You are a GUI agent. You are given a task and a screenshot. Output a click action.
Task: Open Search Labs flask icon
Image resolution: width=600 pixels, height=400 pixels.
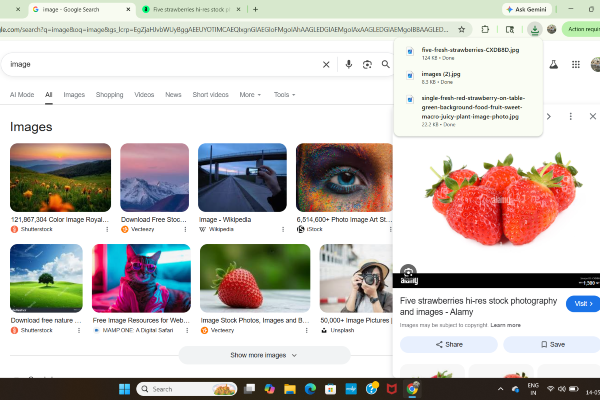[553, 64]
